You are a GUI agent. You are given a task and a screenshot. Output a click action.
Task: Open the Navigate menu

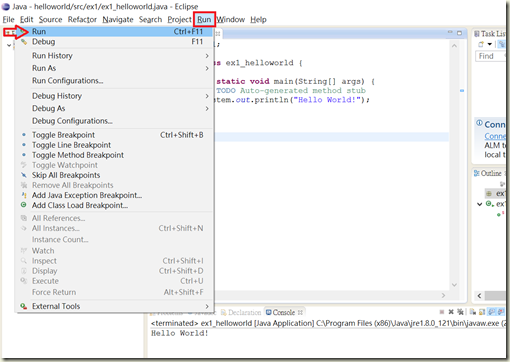[118, 20]
